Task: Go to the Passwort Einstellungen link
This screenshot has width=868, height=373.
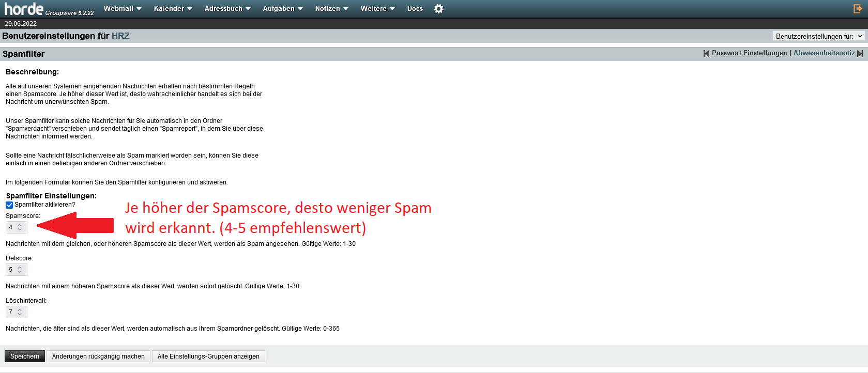Action: 750,53
